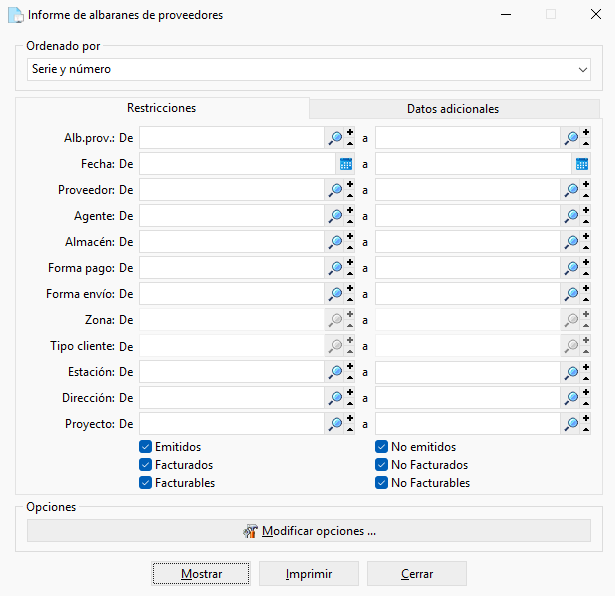Open search for Agente end field
The width and height of the screenshot is (615, 596).
(x=571, y=216)
